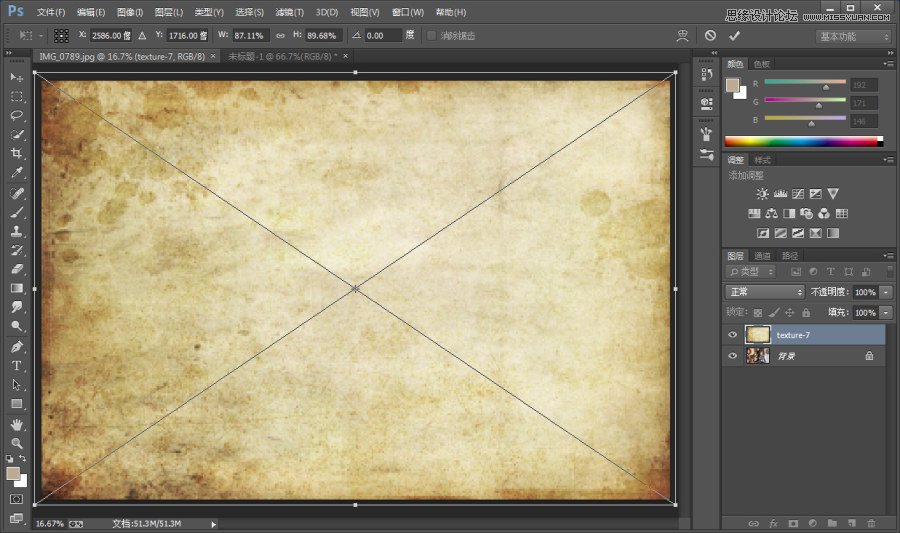Switch to the 色板 swatches tab

click(x=762, y=64)
